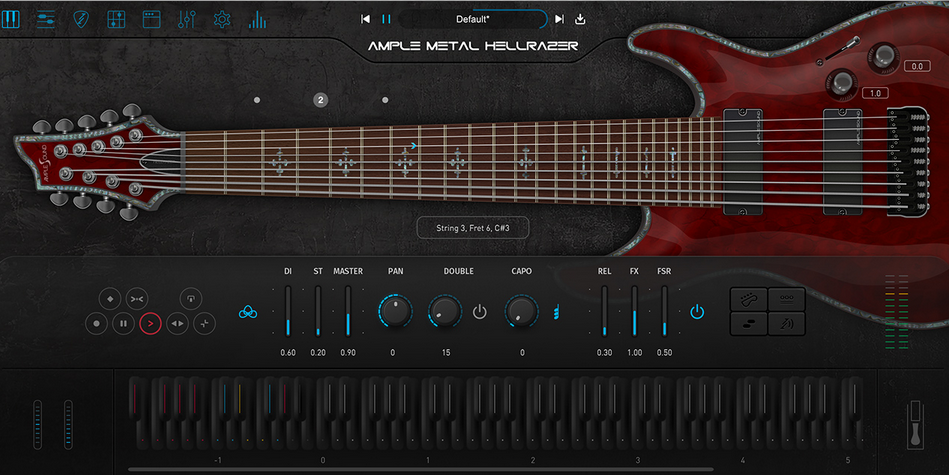Select the first pickup position dot
Screen dimensions: 949x475
[257, 100]
